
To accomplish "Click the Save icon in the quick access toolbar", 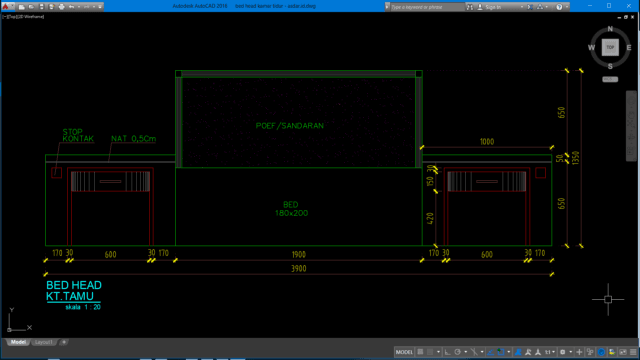I will click(41, 7).
